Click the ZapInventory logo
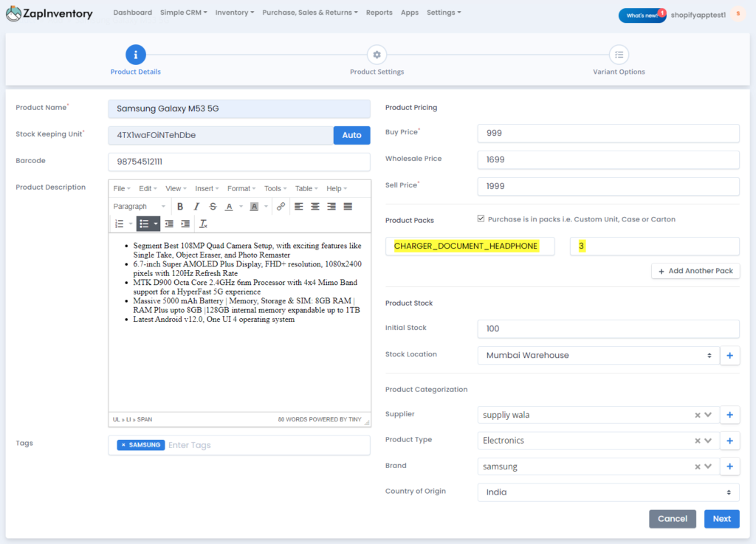The width and height of the screenshot is (756, 544). 49,13
